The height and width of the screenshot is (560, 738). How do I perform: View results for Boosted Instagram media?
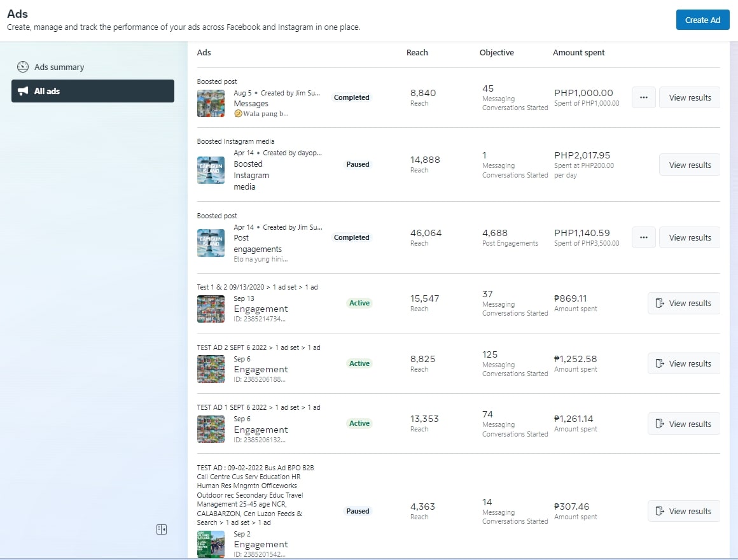[x=690, y=165]
